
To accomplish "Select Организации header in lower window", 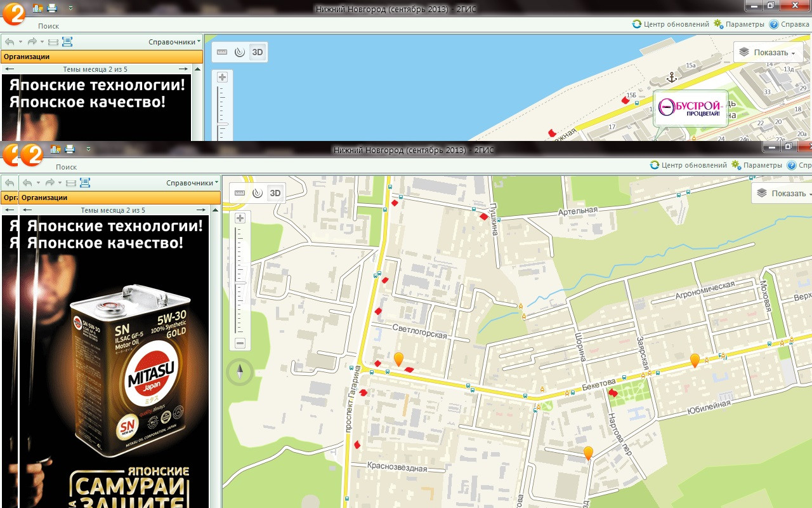I will tap(120, 197).
